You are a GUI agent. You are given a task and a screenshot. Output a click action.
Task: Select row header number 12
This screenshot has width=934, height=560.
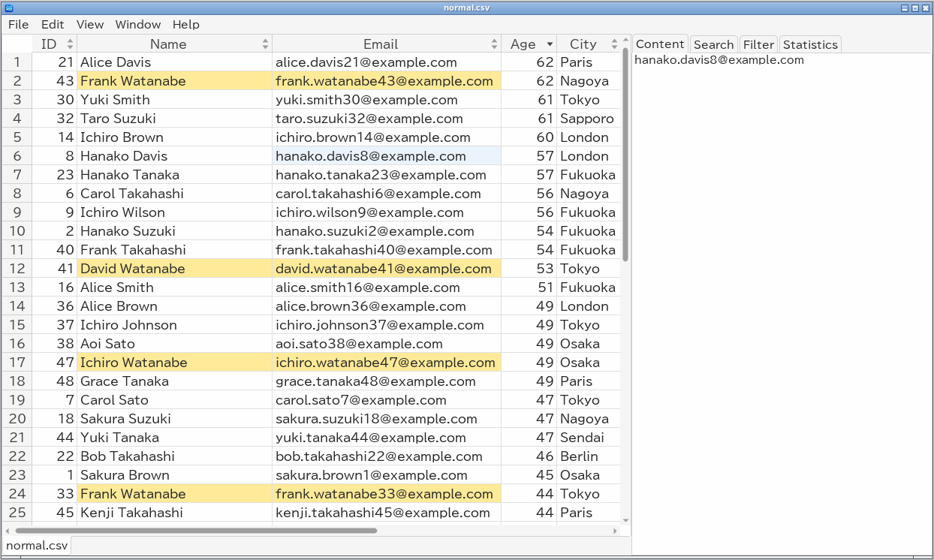(17, 269)
